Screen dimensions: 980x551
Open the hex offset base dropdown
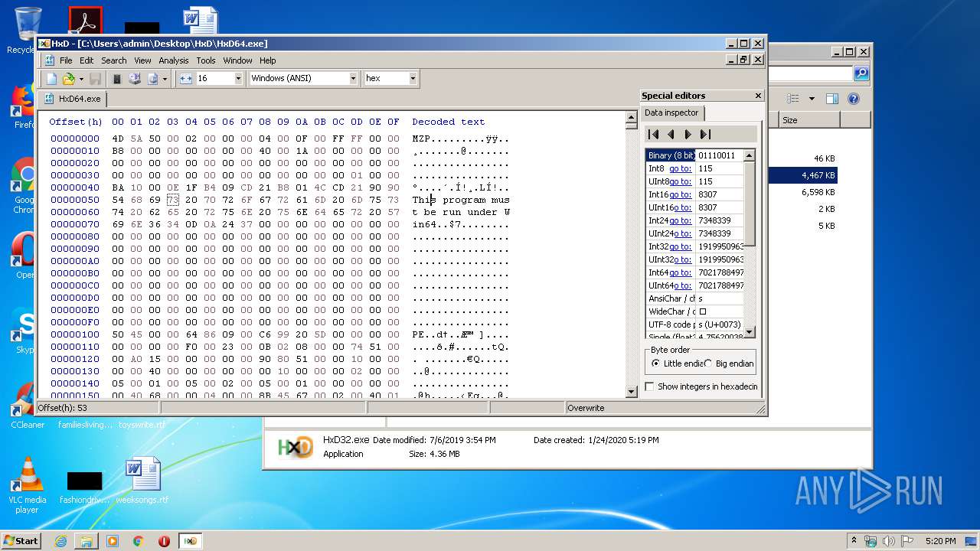tap(413, 78)
